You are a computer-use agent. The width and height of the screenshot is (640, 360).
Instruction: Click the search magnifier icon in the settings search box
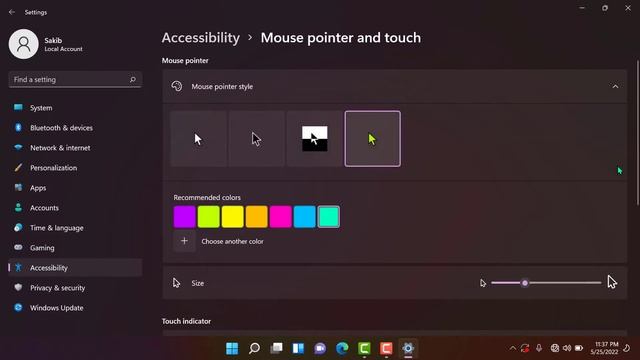[x=133, y=80]
